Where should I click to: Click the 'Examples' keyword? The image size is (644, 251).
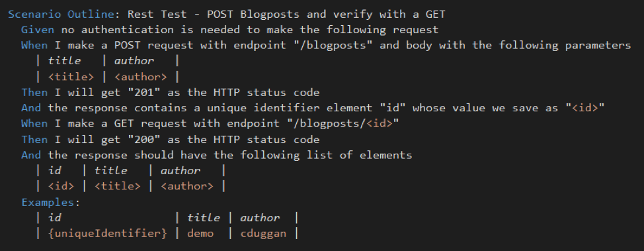(48, 202)
